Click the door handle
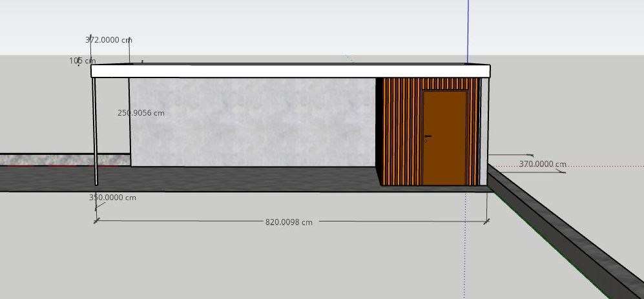The image size is (644, 299). click(x=427, y=137)
